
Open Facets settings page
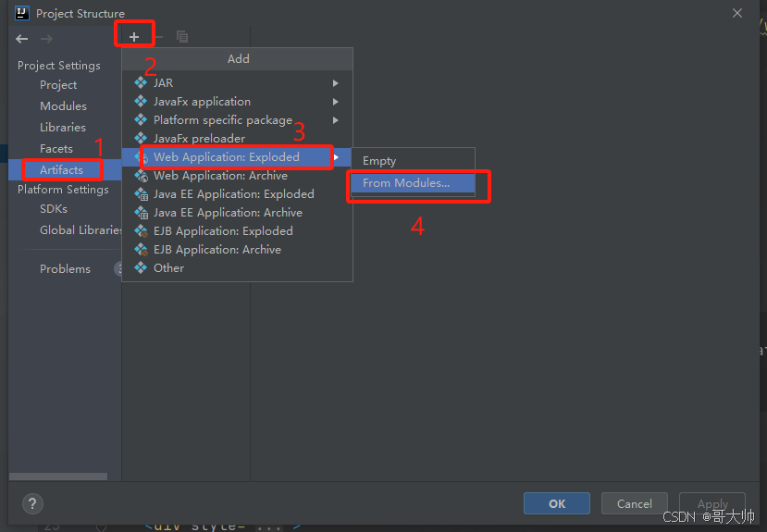coord(56,149)
